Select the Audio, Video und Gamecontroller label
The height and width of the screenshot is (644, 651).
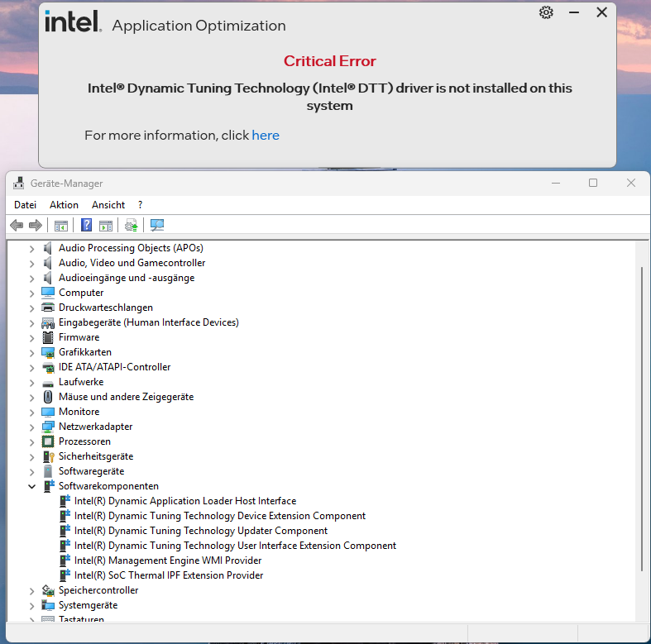coord(132,263)
